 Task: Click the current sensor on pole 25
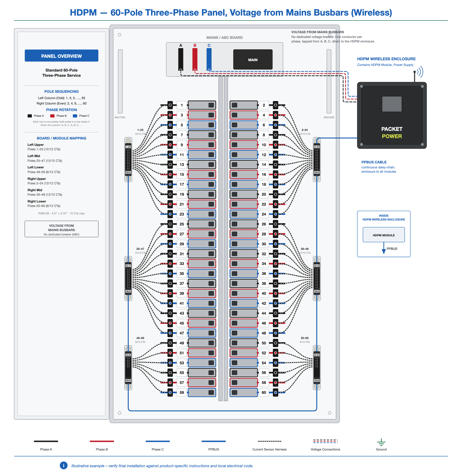click(170, 224)
